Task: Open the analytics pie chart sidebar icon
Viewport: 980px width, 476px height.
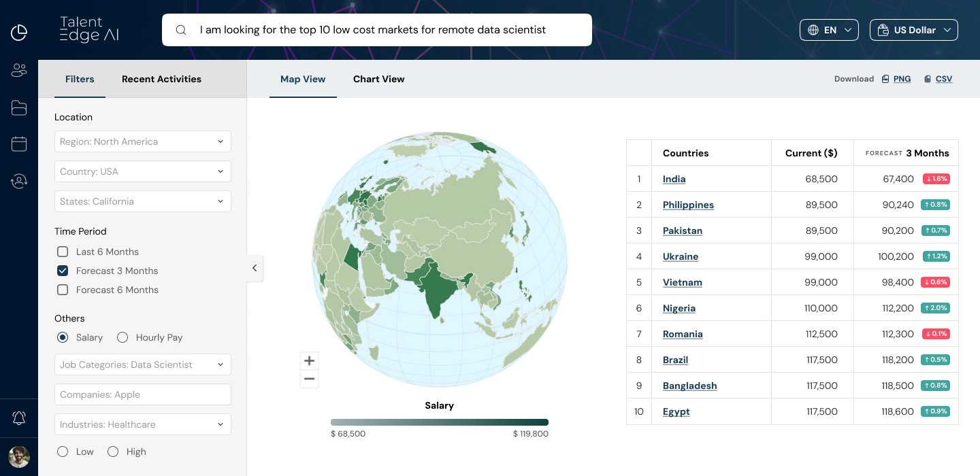Action: pos(19,32)
